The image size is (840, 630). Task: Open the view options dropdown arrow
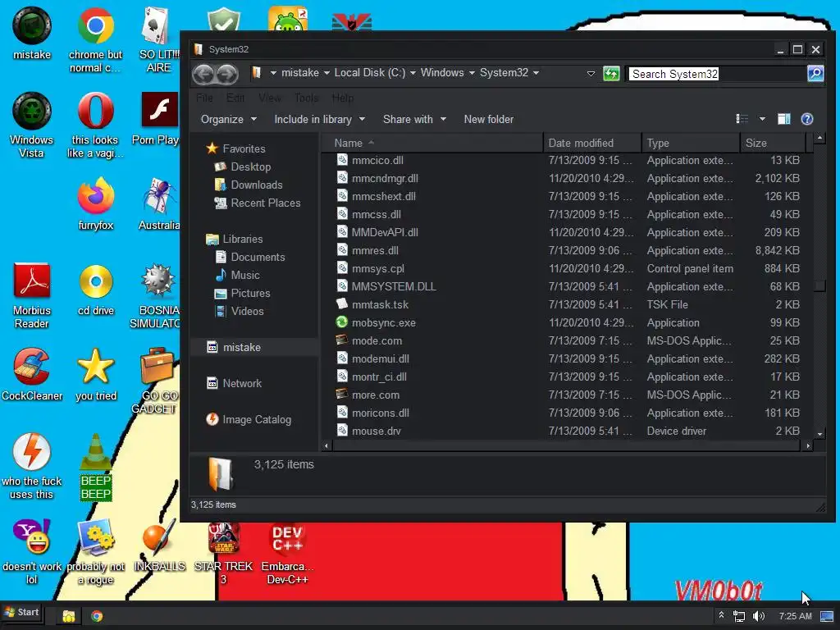(762, 119)
